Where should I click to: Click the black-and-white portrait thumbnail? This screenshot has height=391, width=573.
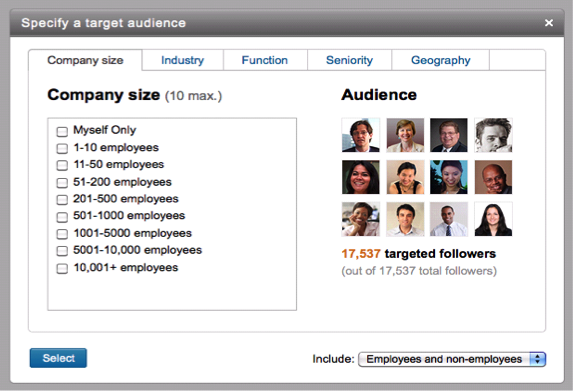point(493,135)
